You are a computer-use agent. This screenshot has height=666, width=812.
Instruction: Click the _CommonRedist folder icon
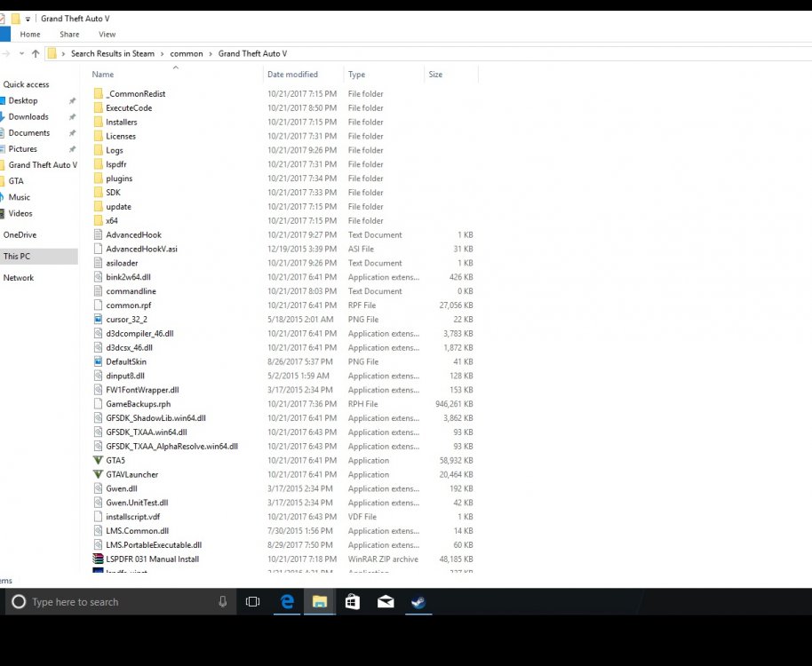(98, 93)
